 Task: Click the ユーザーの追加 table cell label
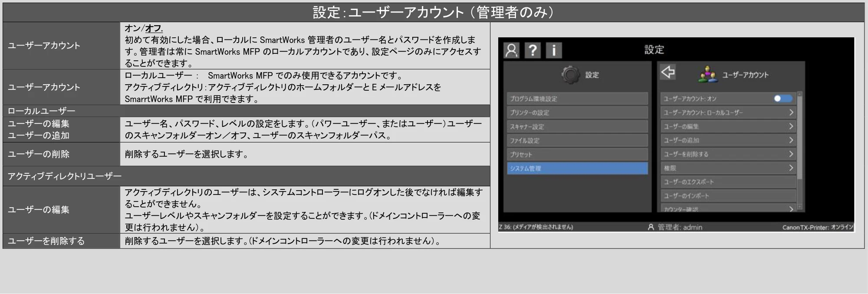click(x=39, y=135)
